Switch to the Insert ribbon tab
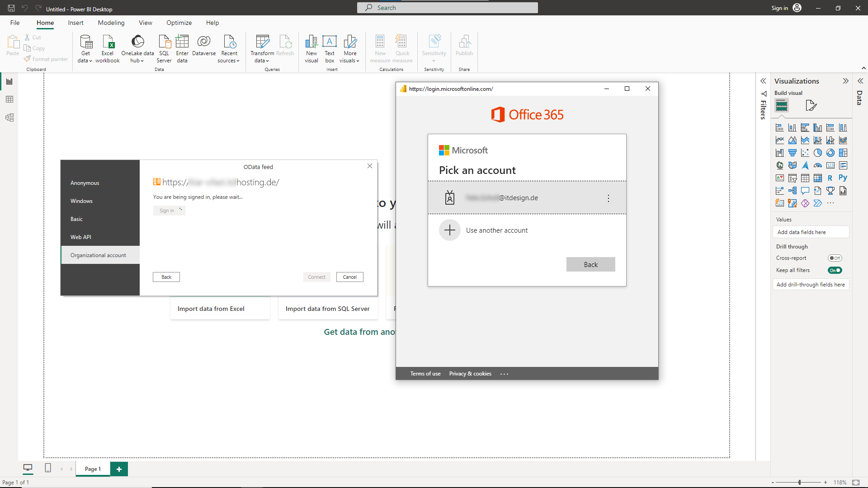The height and width of the screenshot is (488, 868). tap(75, 23)
